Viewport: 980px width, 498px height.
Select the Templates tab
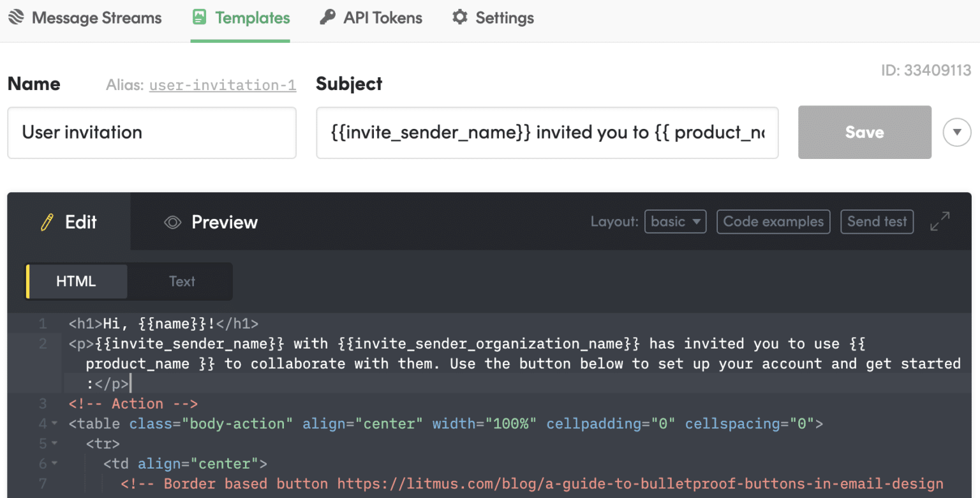[x=241, y=18]
